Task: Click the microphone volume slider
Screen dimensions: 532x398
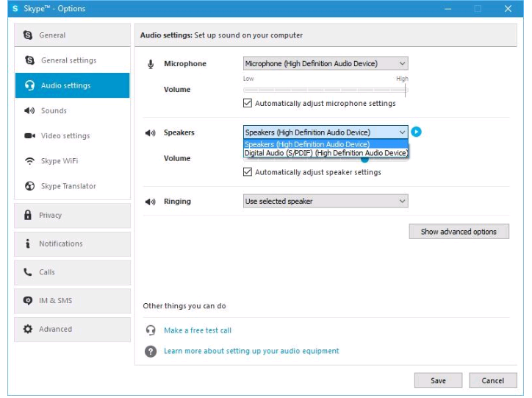Action: pos(326,90)
